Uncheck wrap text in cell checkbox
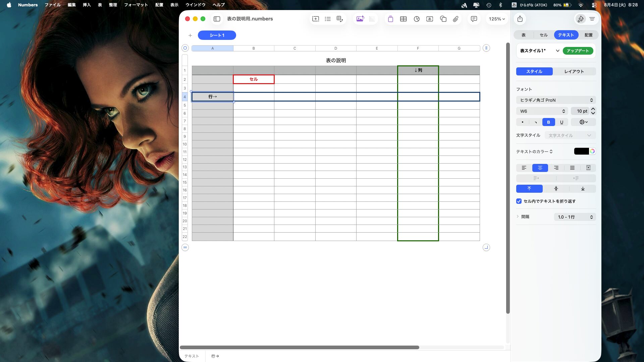Screen dimensions: 644x362 (519, 201)
